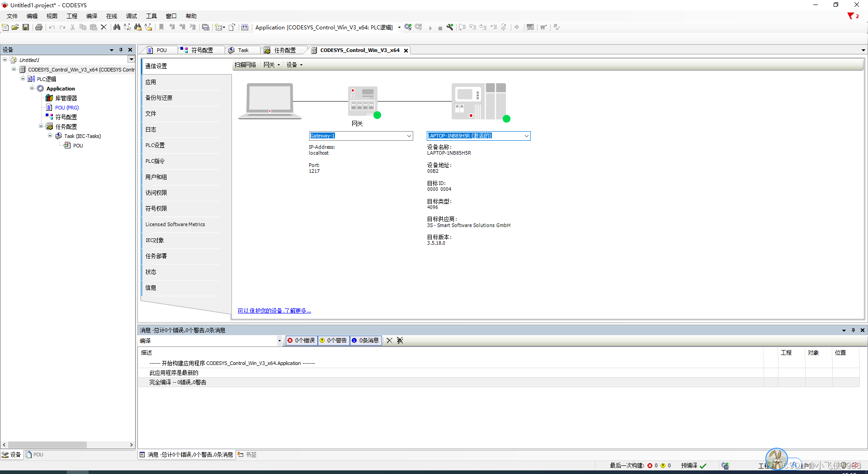Select the active PLC gateway dot indicator
This screenshot has height=474, width=868.
(x=378, y=115)
